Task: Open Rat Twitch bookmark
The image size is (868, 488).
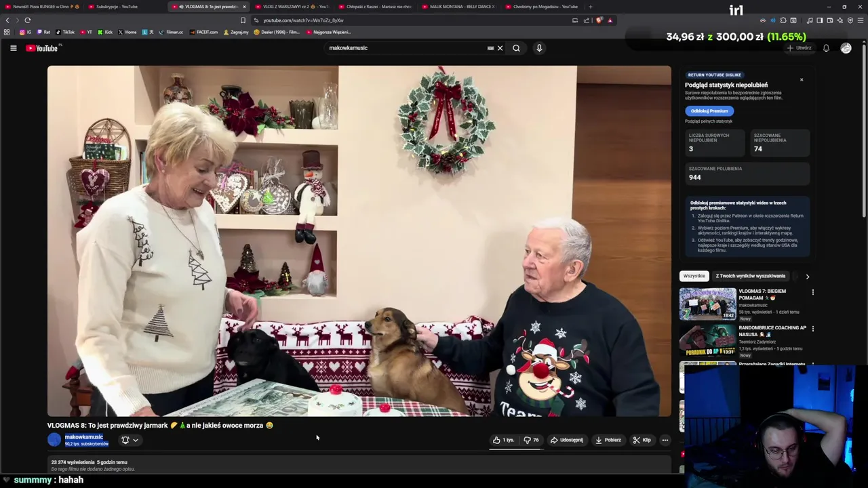Action: 43,32
